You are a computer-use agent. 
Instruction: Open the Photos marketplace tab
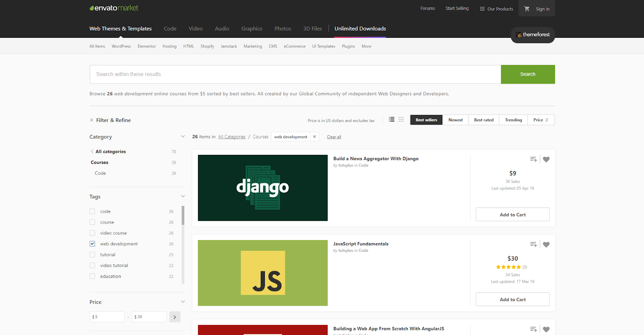click(283, 29)
